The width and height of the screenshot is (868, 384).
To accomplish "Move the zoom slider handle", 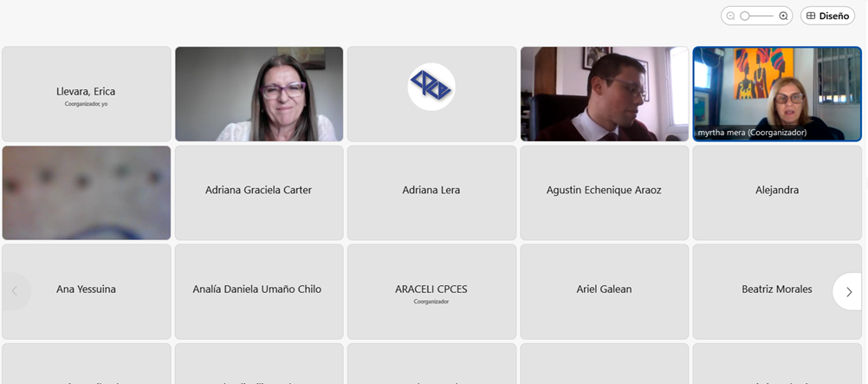I will [x=745, y=16].
